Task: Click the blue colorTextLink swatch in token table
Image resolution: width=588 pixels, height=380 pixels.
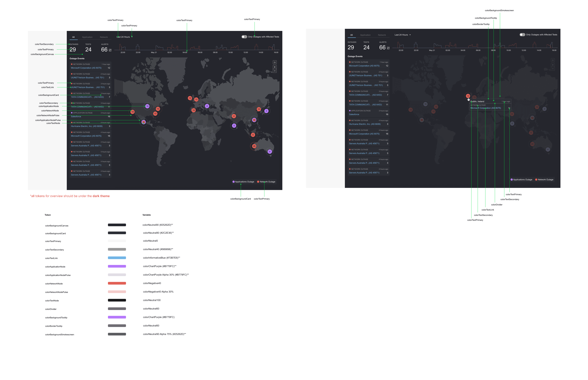Action: point(117,258)
